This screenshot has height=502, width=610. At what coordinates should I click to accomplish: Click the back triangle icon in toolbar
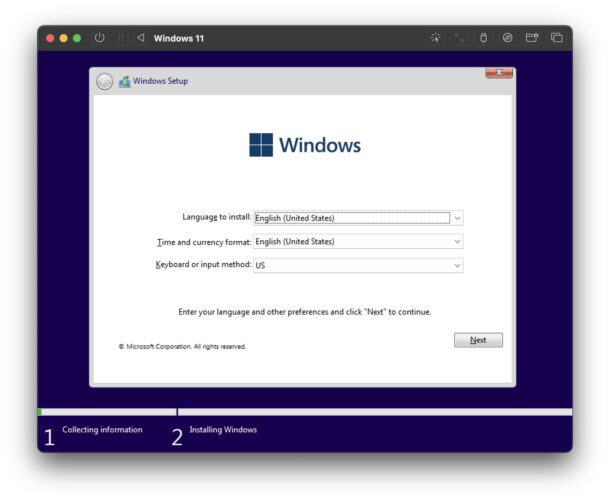pyautogui.click(x=140, y=38)
